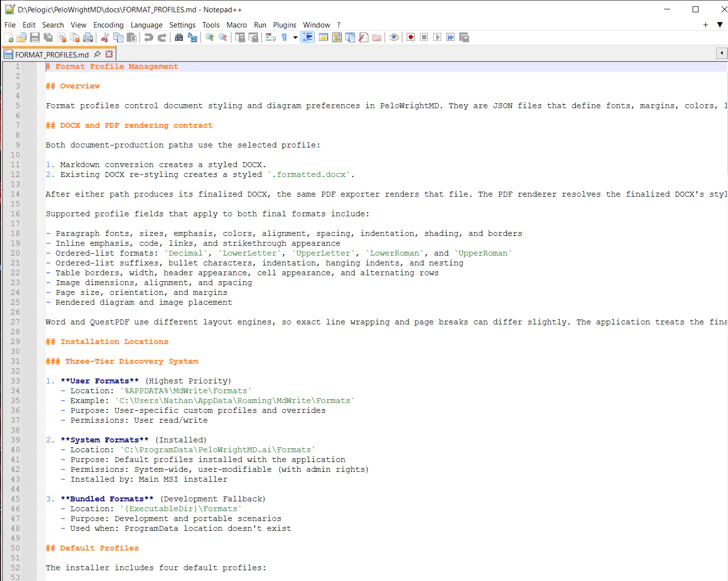Click the Close document toolbar icon

coord(61,37)
